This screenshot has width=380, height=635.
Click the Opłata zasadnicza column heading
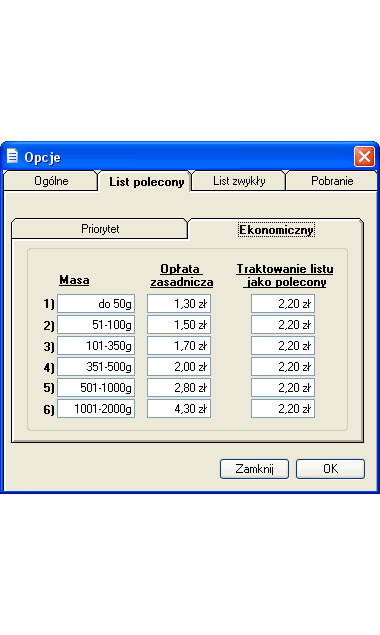point(181,275)
